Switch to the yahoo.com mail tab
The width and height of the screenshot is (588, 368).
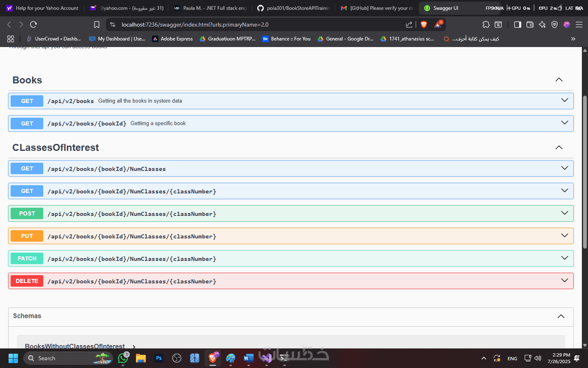pos(127,8)
